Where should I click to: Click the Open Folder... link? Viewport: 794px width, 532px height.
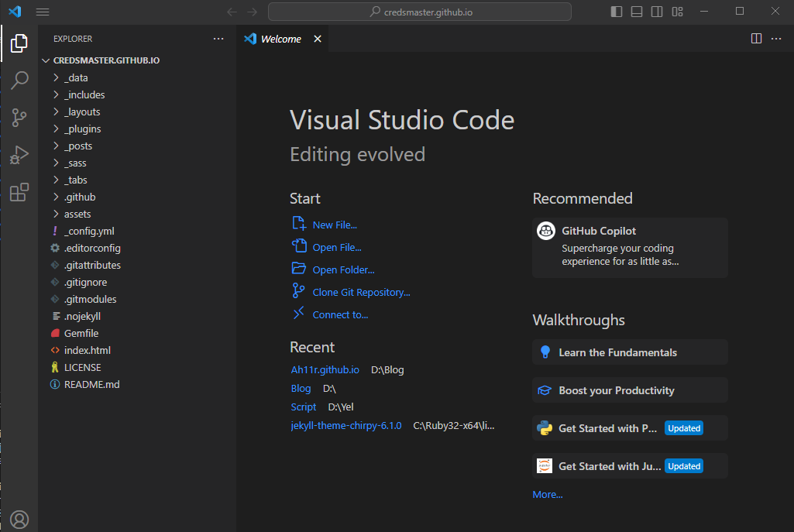click(x=343, y=269)
